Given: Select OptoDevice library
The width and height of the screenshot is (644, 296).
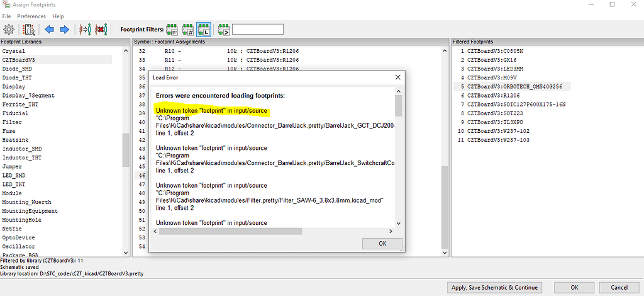Looking at the screenshot, I should 18,237.
